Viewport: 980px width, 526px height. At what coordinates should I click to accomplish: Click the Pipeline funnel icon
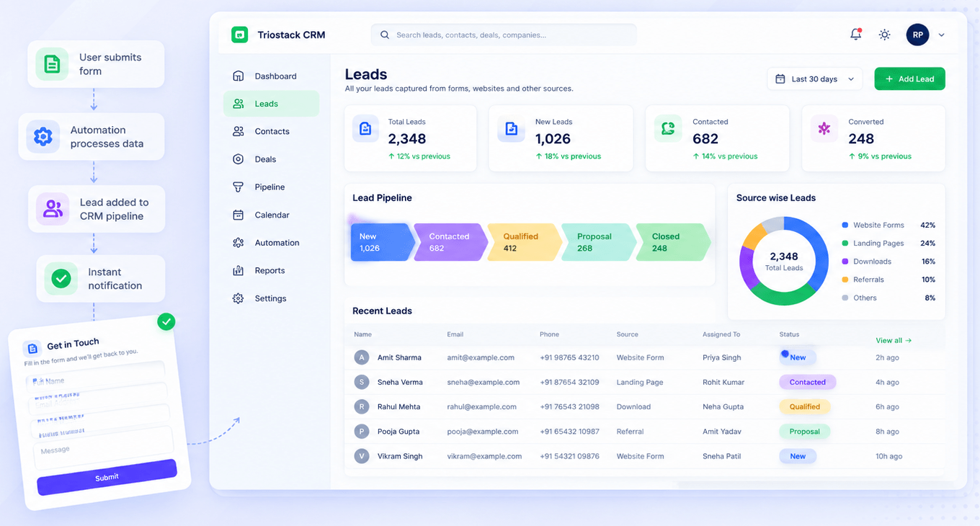[238, 187]
